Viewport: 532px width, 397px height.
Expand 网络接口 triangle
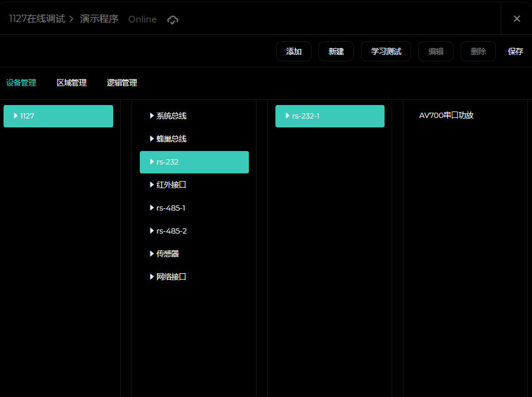[152, 277]
